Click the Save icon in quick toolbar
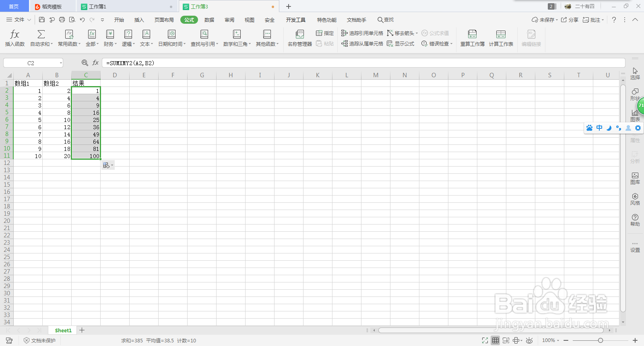The image size is (644, 346). 42,20
